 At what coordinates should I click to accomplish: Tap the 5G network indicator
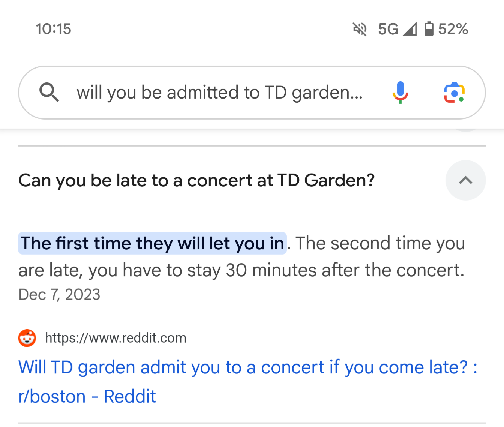click(x=388, y=29)
